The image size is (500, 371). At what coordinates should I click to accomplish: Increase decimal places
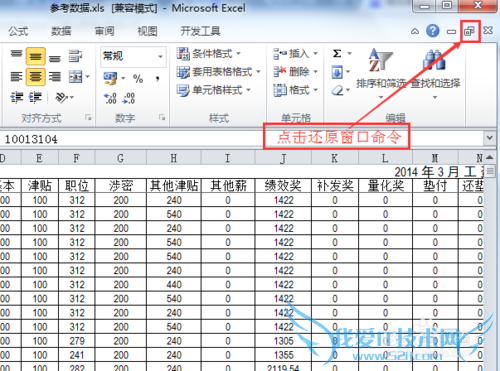pos(110,98)
